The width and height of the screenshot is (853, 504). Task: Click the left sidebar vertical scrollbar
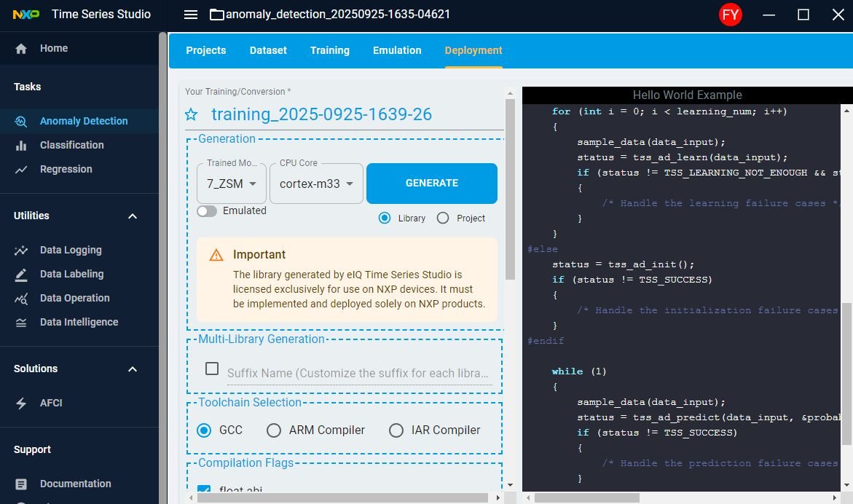pos(162,267)
